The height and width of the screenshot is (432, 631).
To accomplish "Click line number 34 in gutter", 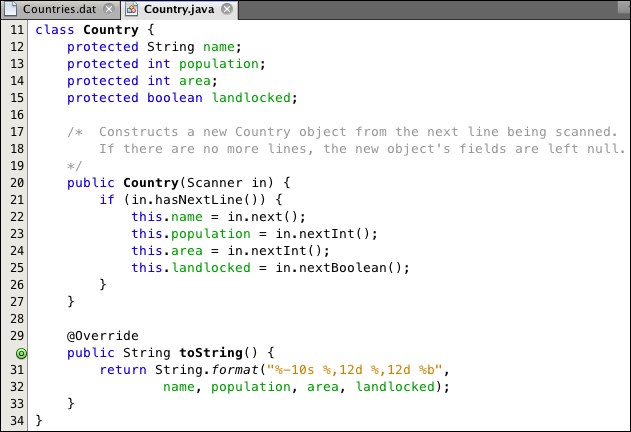I will [17, 421].
